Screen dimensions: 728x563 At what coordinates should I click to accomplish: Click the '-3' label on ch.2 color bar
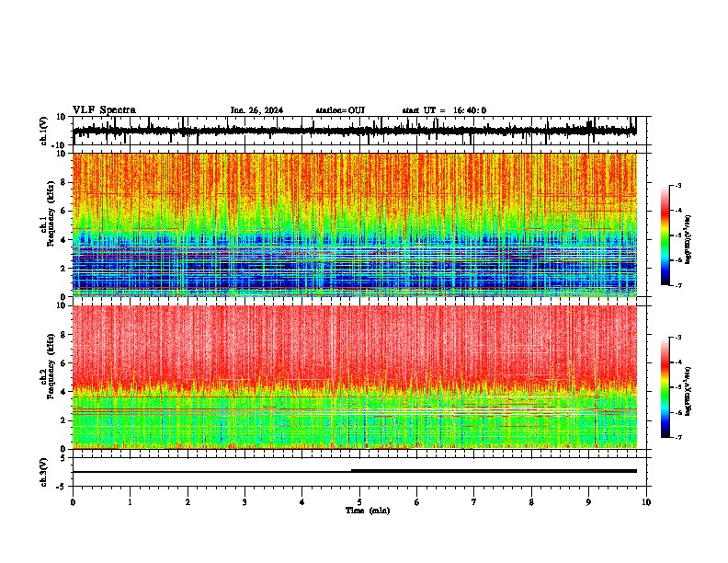[x=678, y=338]
